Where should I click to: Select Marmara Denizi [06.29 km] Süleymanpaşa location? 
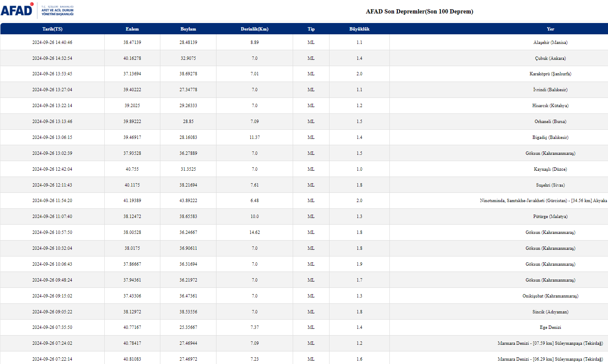[x=551, y=359]
